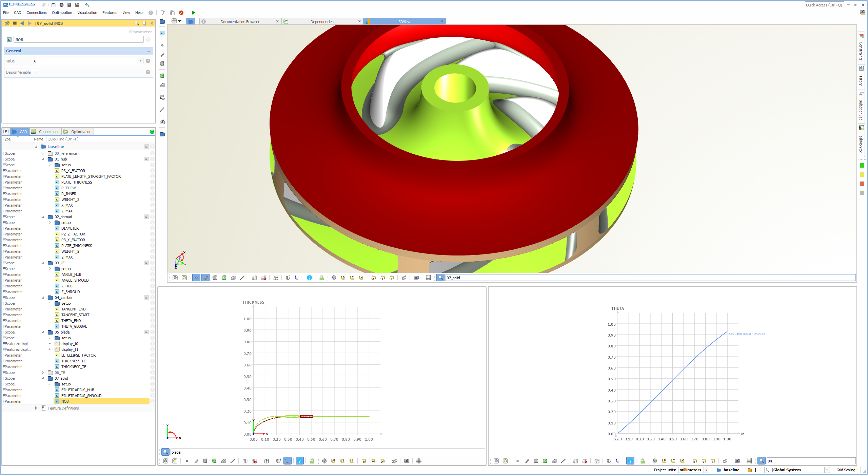Viewport: 868px width, 475px height.
Task: Click the back arrow in NOB editor header
Action: coord(22,23)
